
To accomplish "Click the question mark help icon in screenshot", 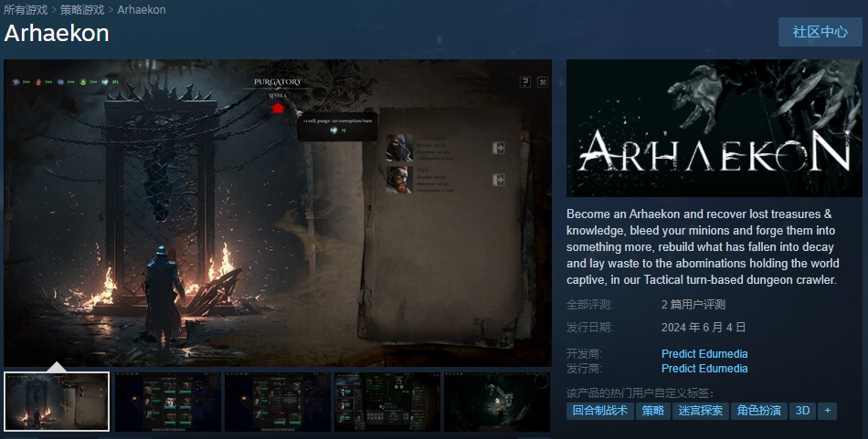I will point(524,82).
